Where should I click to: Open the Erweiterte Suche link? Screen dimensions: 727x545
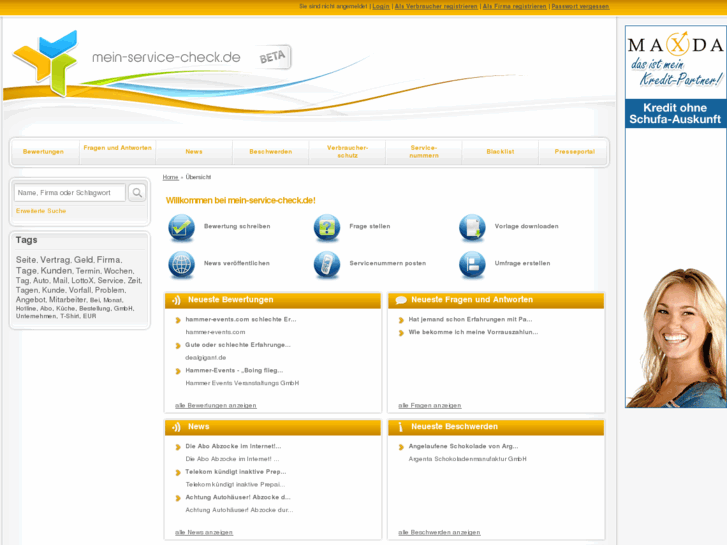pyautogui.click(x=41, y=211)
